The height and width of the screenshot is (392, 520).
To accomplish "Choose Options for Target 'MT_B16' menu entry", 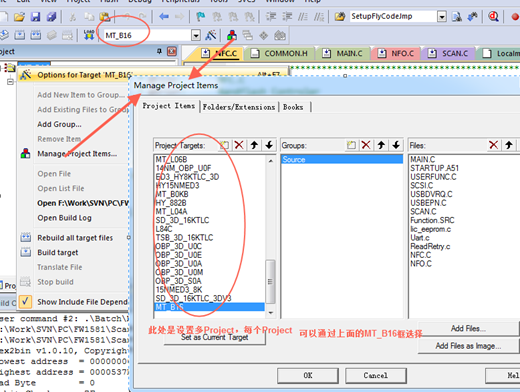I will 85,75.
